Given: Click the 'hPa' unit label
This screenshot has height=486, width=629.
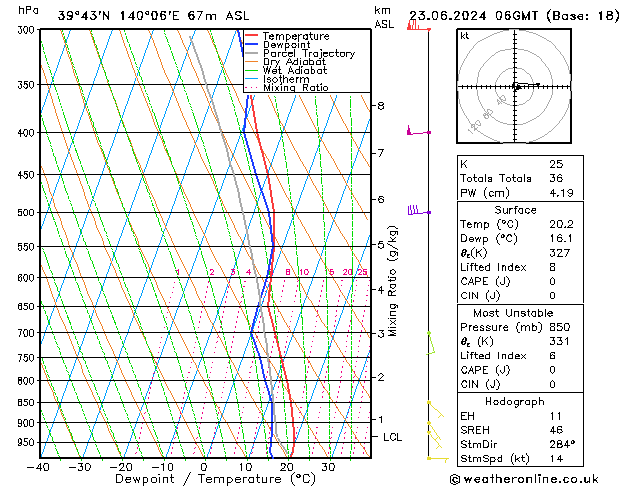Looking at the screenshot, I should pyautogui.click(x=28, y=10).
